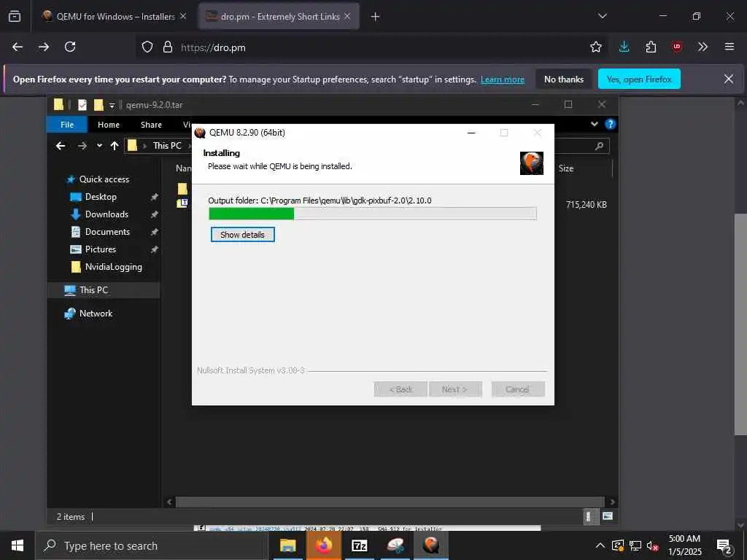Open Firefox tab overview icon
The image size is (747, 560).
pyautogui.click(x=15, y=16)
